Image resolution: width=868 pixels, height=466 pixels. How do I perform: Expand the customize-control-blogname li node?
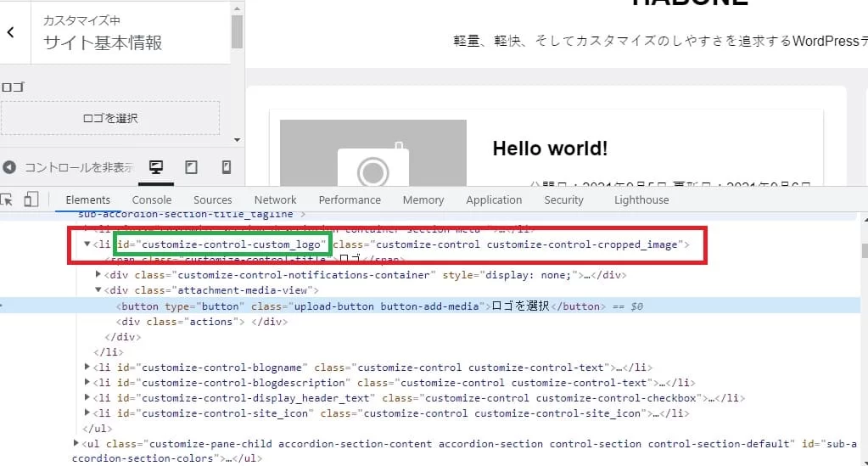(87, 367)
